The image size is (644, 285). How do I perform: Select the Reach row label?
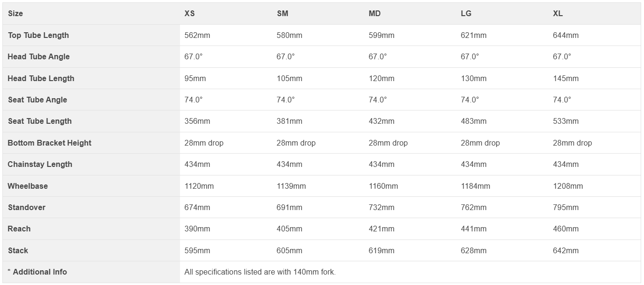coord(19,229)
